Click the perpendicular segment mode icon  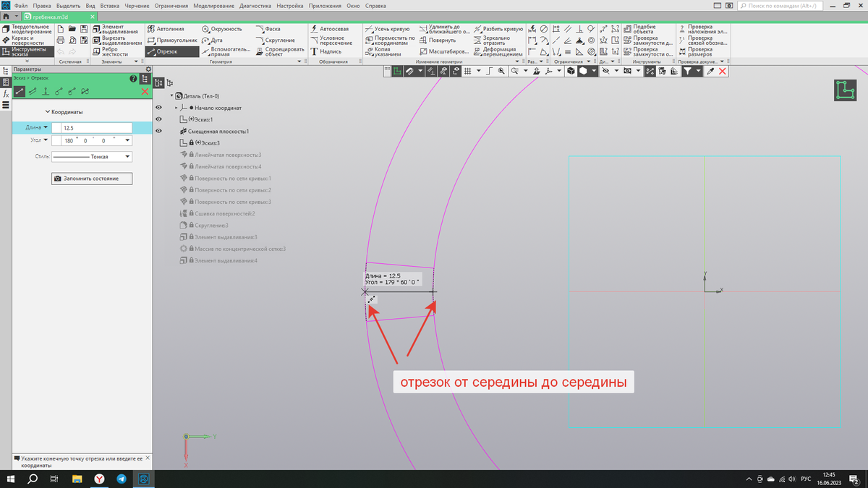[45, 91]
